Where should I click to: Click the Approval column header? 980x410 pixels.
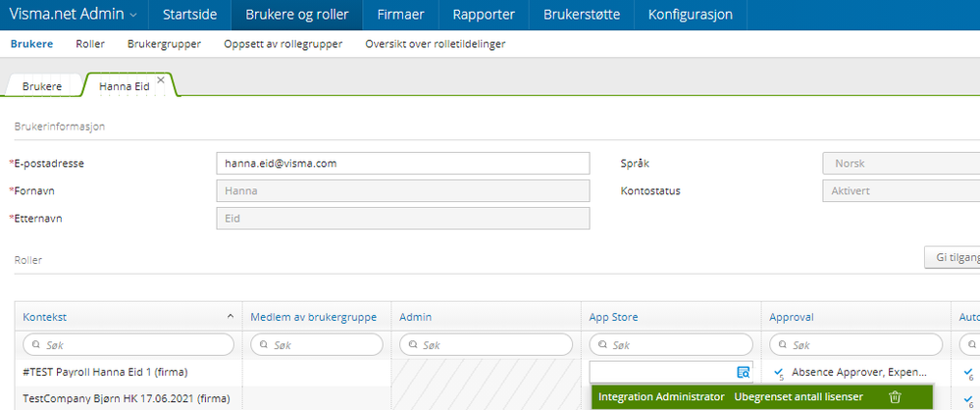[792, 317]
